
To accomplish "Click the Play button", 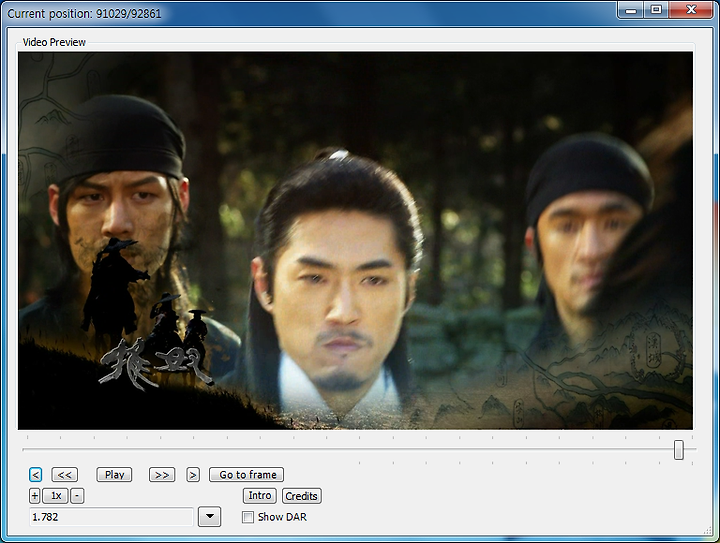I will click(x=114, y=475).
